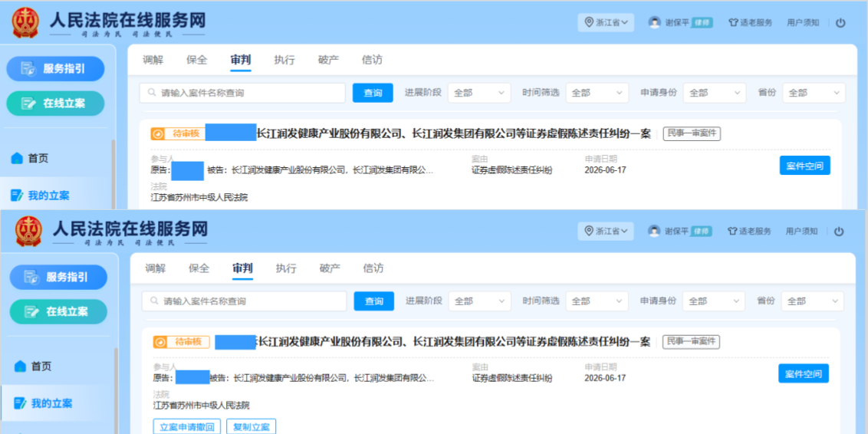The image size is (868, 434).
Task: Click the orange 待审核 status icon in lower case card
Action: click(160, 343)
